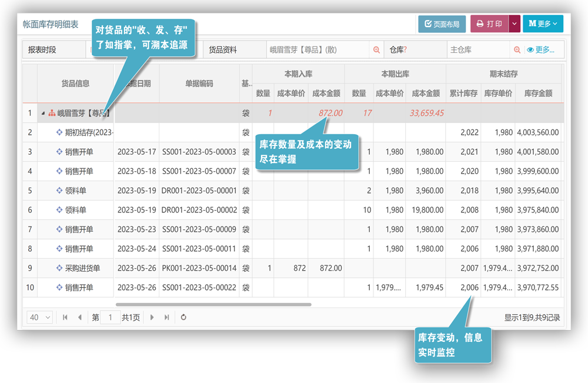The image size is (588, 383).
Task: Click the move icon beside 采购进货单 row
Action: (59, 268)
